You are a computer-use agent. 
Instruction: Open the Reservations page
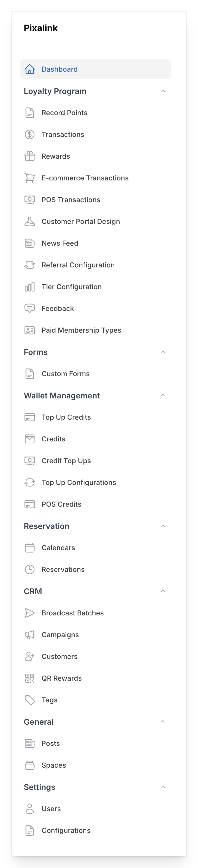click(x=63, y=569)
